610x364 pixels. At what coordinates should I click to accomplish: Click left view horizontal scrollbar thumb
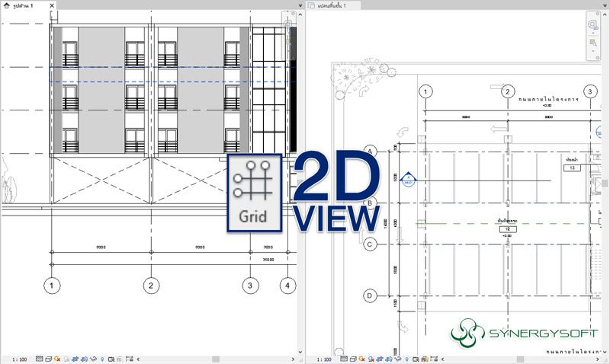click(216, 359)
